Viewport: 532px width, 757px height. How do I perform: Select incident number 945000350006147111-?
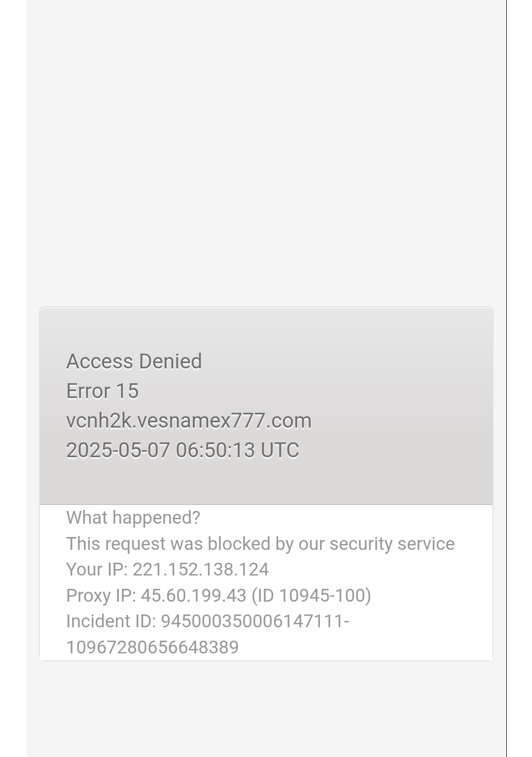coord(255,621)
